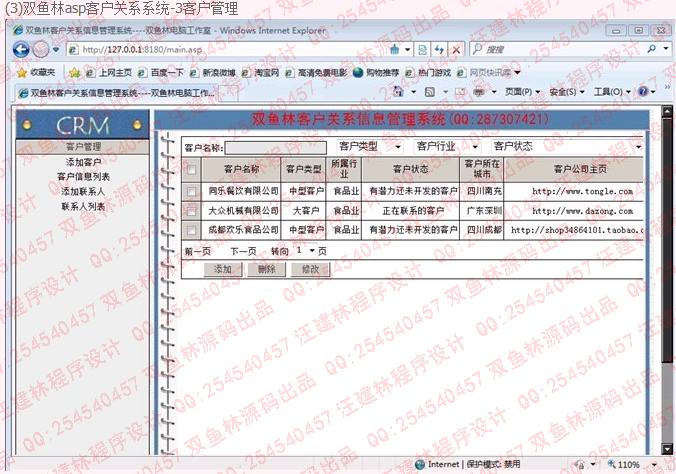Open the recent pages dropdown beside Forward
The height and width of the screenshot is (474, 676).
tap(56, 50)
